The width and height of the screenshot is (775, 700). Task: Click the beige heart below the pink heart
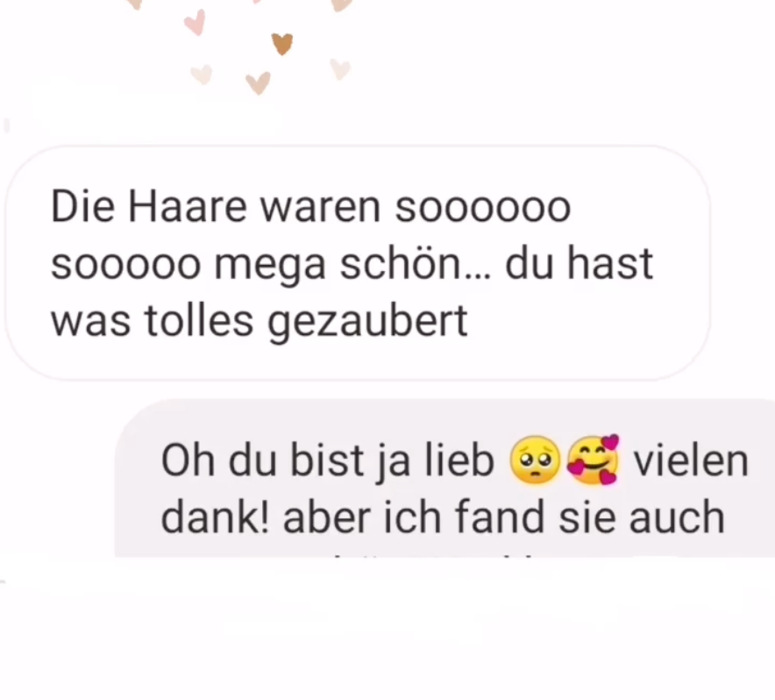tap(202, 75)
